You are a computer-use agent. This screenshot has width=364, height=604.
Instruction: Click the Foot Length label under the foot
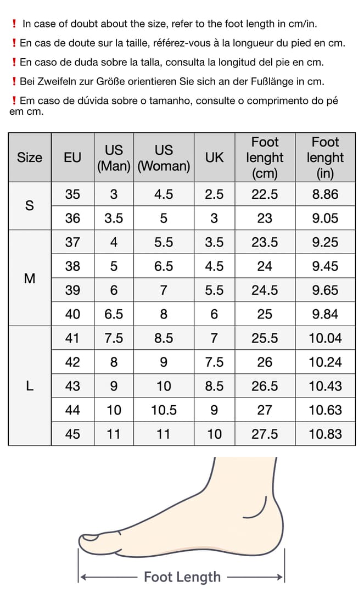point(182,577)
